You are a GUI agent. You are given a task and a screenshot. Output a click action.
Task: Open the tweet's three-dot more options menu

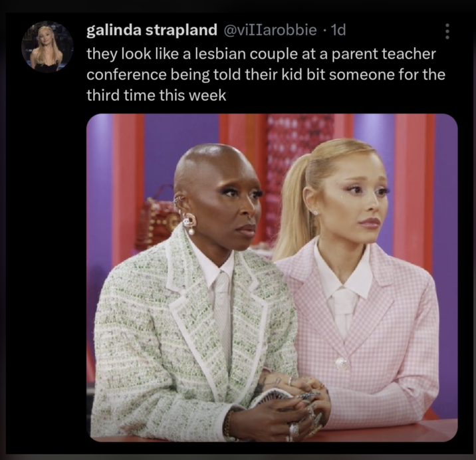447,31
